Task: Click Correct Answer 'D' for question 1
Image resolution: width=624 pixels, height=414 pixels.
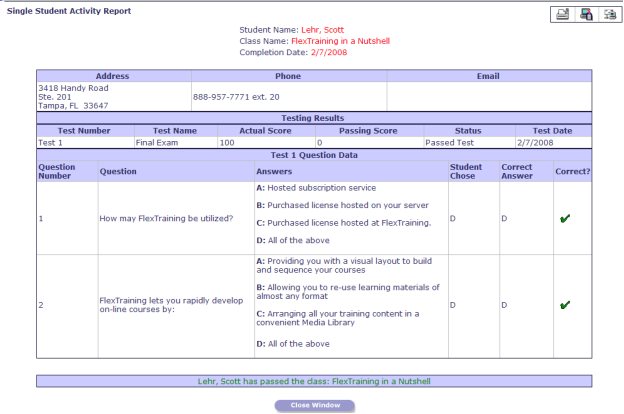Action: [x=504, y=218]
